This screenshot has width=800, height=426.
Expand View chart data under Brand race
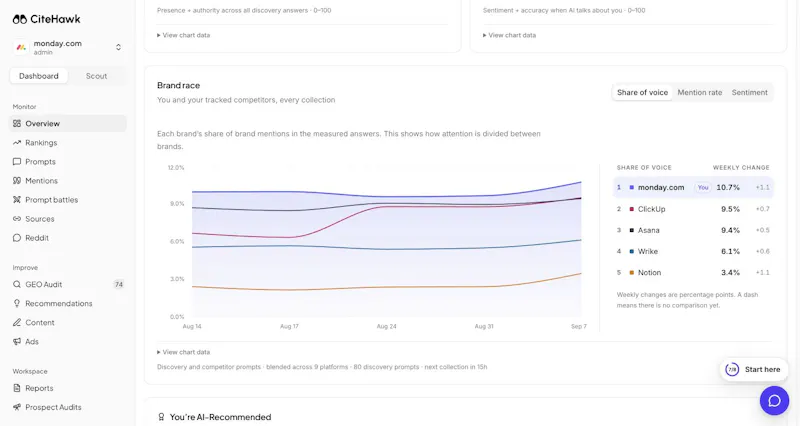pyautogui.click(x=183, y=352)
